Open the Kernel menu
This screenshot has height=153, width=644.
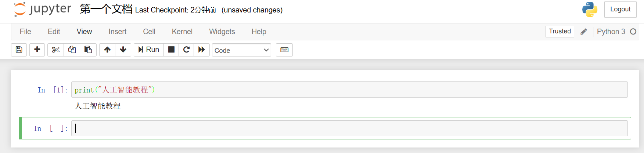click(182, 32)
